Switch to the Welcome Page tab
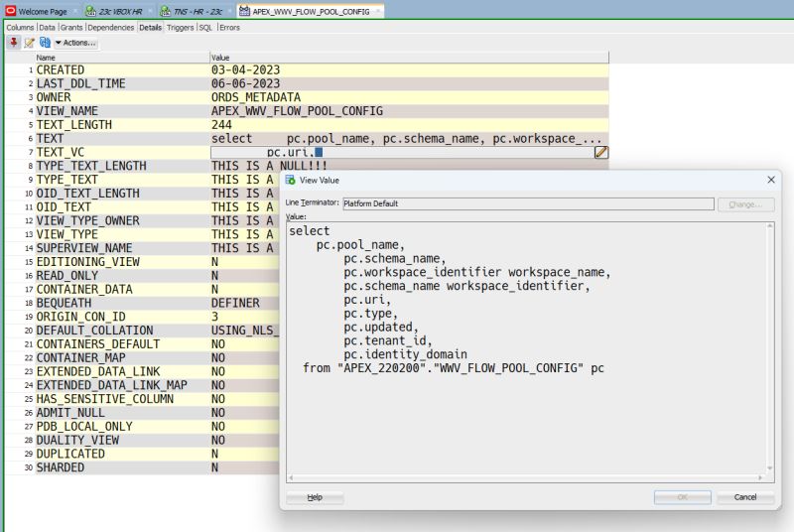This screenshot has width=794, height=532. [x=43, y=11]
